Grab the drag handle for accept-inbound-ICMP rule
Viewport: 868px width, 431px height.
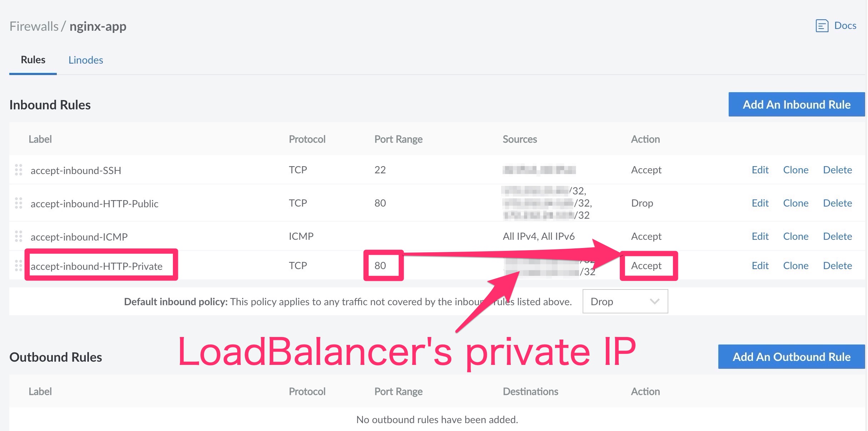pyautogui.click(x=19, y=236)
